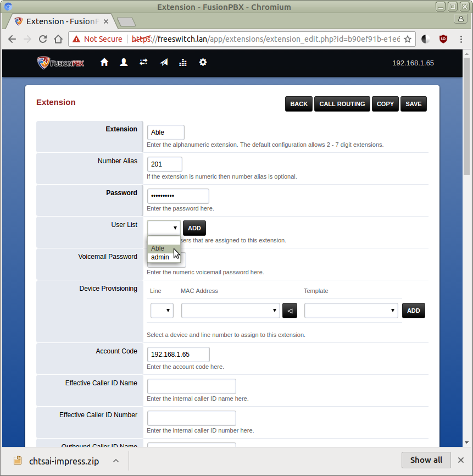
Task: Open the Applications paper plane icon menu
Action: coord(164,63)
